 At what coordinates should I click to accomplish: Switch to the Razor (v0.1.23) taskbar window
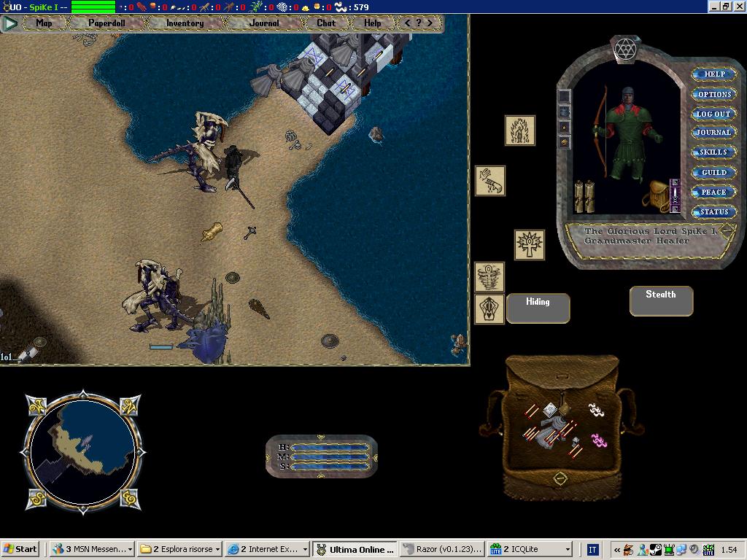point(443,549)
